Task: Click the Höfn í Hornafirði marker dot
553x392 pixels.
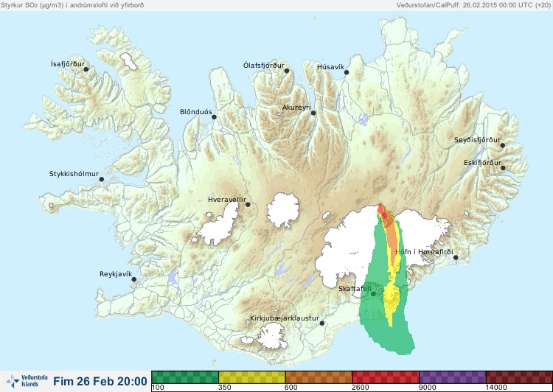Action: [456, 258]
